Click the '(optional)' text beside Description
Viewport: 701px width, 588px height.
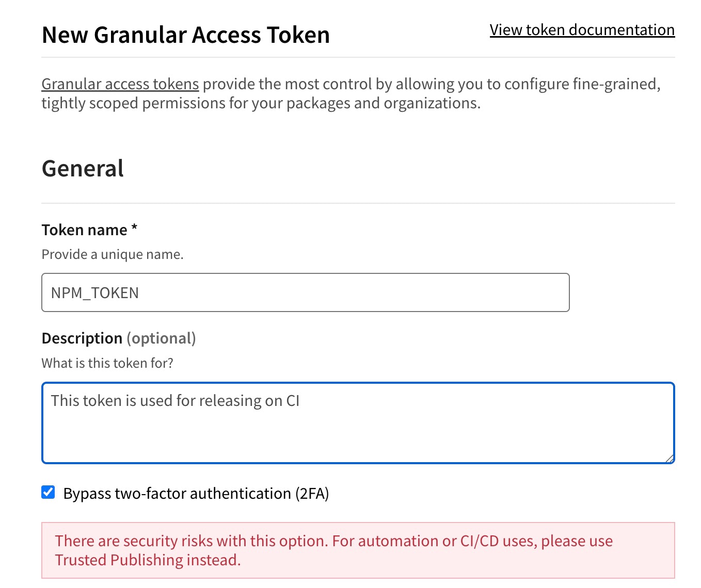click(x=161, y=338)
